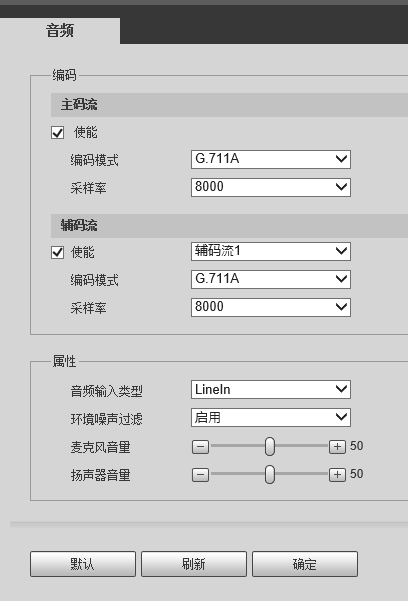Click the 刷新 button
Image resolution: width=408 pixels, height=601 pixels.
194,564
